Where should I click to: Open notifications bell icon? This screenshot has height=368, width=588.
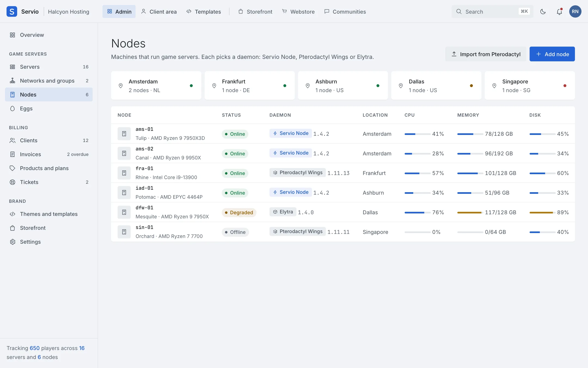(559, 11)
